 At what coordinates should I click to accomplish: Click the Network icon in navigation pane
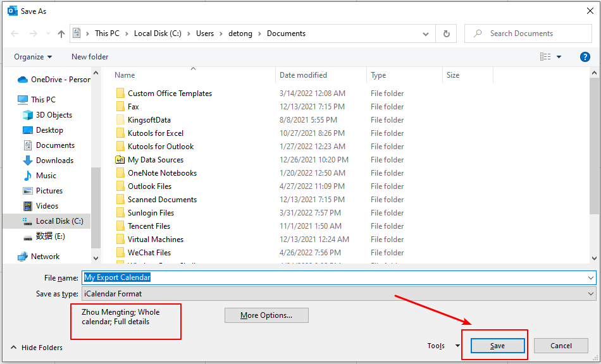(23, 257)
